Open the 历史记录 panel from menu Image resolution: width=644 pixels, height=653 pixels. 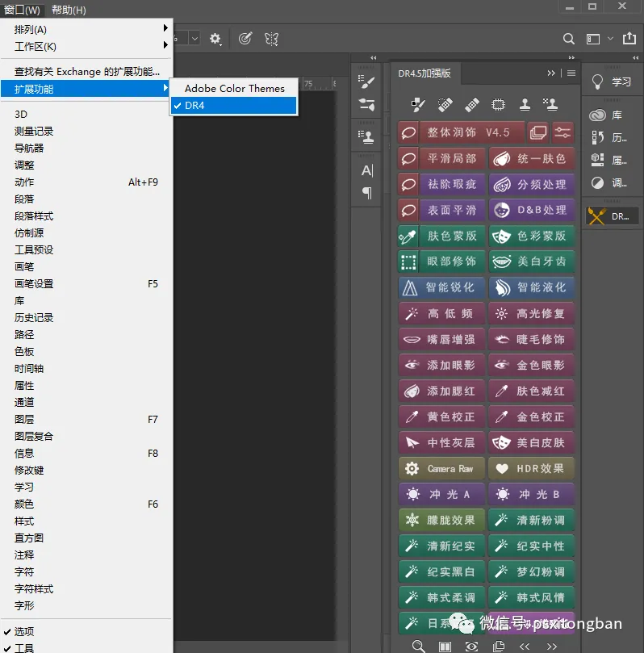click(86, 317)
